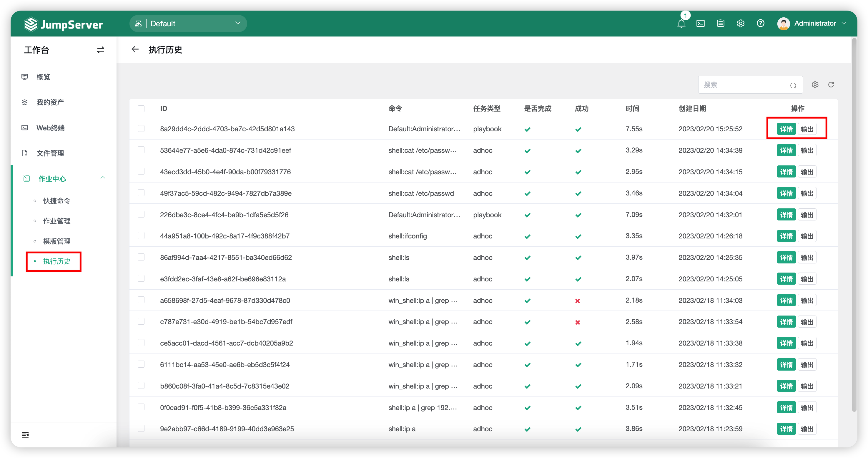Check the row 9e2abb97-c66d checkbox
Viewport: 868px width, 458px height.
141,428
